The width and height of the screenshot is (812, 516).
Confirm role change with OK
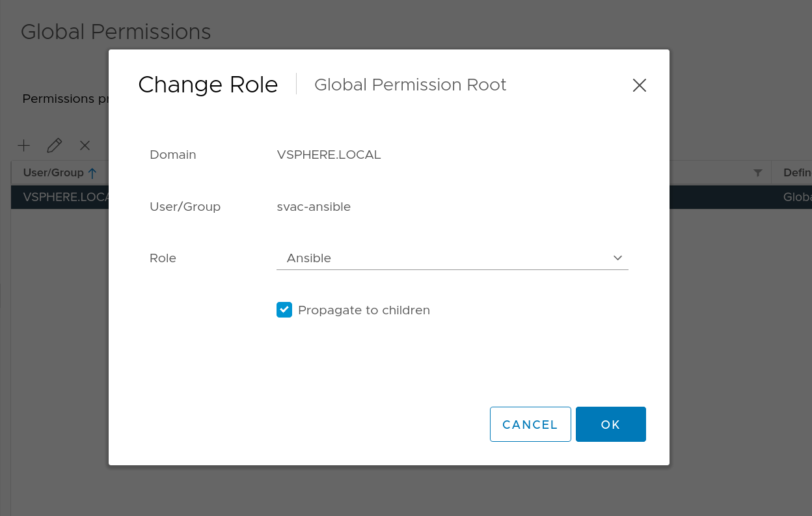tap(610, 424)
